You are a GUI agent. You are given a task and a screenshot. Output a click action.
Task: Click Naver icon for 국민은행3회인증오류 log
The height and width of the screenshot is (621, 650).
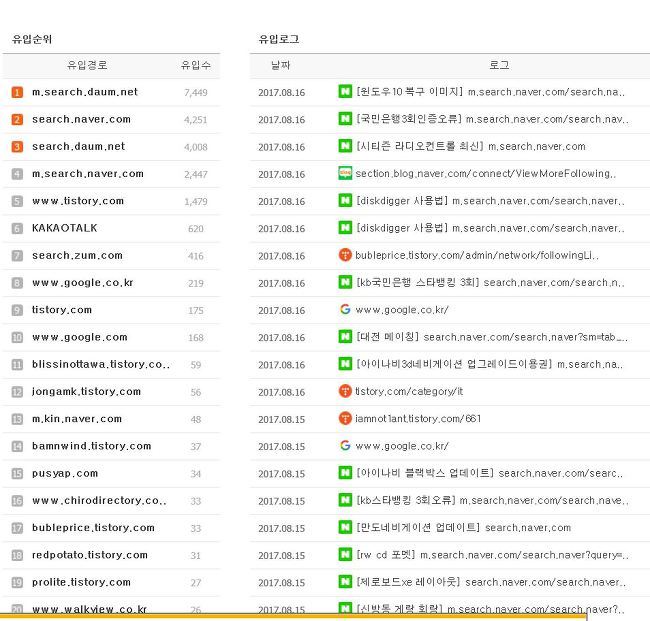[x=345, y=119]
